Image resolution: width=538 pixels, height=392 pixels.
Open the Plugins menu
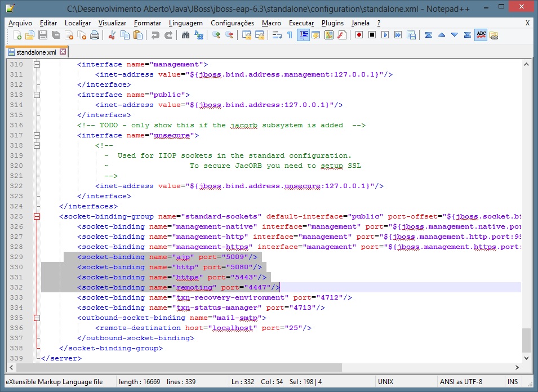pos(332,23)
